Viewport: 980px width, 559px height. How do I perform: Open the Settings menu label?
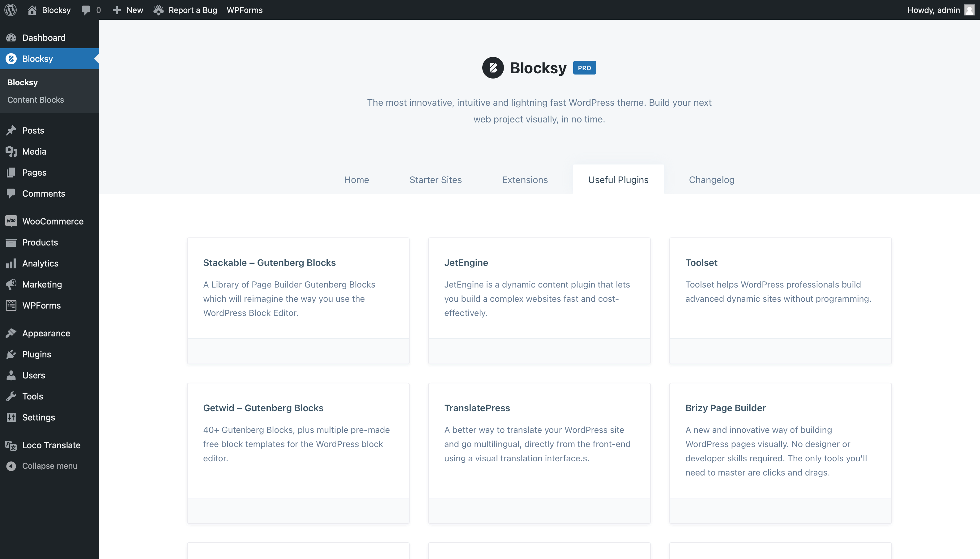coord(38,417)
